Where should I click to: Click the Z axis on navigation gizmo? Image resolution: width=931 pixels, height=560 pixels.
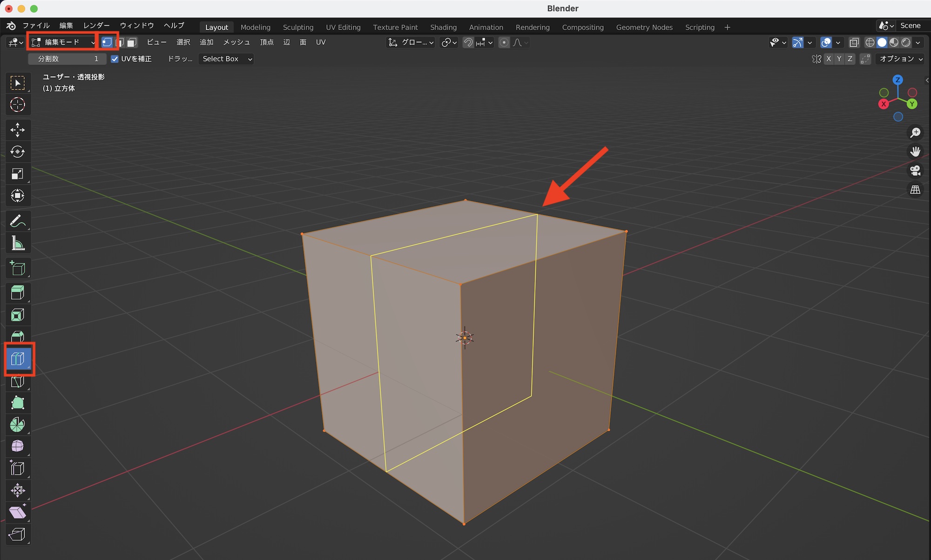[898, 80]
